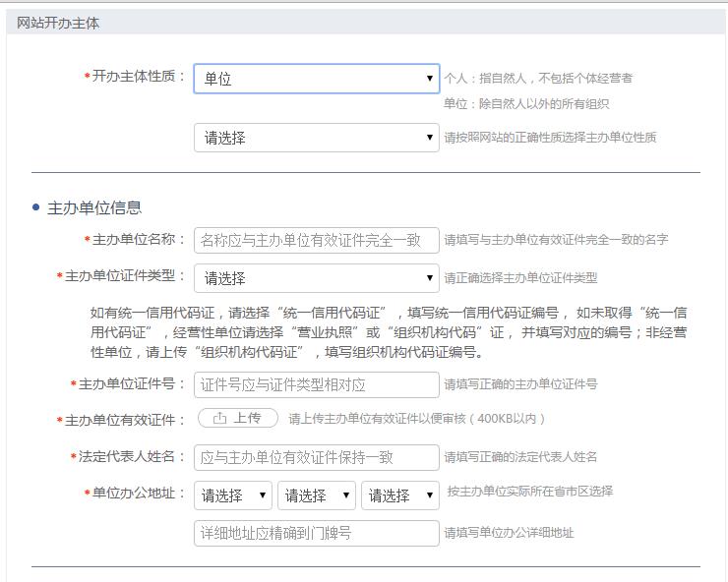Expand the 主办单位性质 请选择 dropdown
The height and width of the screenshot is (582, 728).
[316, 138]
